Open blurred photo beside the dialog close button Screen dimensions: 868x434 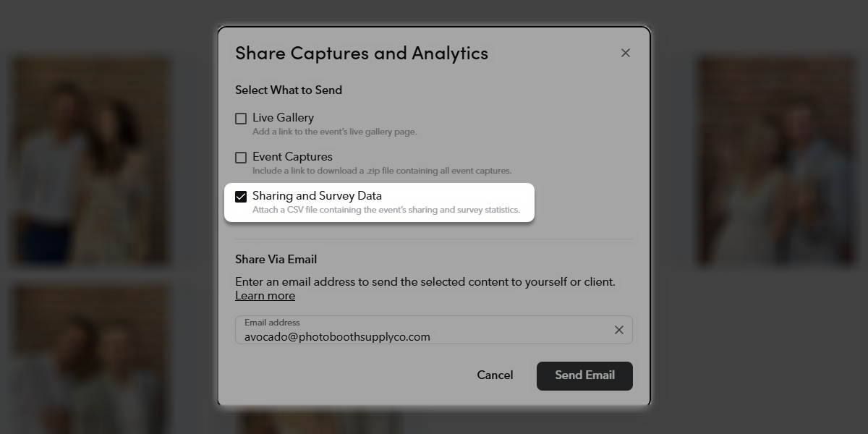point(778,161)
